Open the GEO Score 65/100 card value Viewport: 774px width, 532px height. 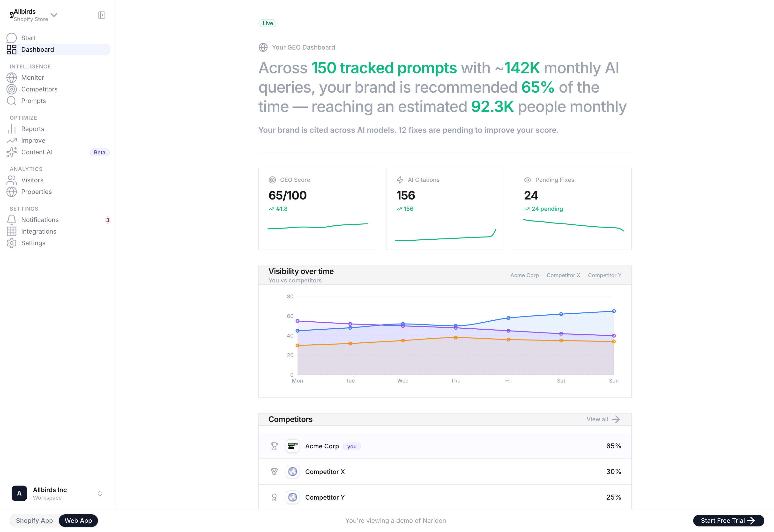pyautogui.click(x=288, y=195)
